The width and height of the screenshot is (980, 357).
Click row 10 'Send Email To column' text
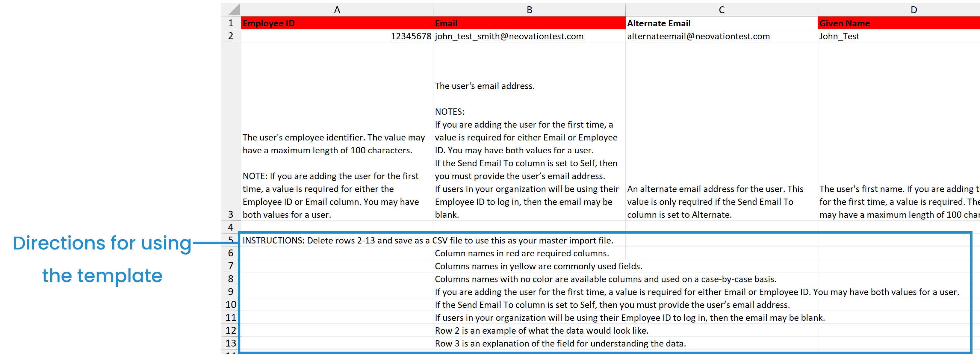click(x=612, y=305)
